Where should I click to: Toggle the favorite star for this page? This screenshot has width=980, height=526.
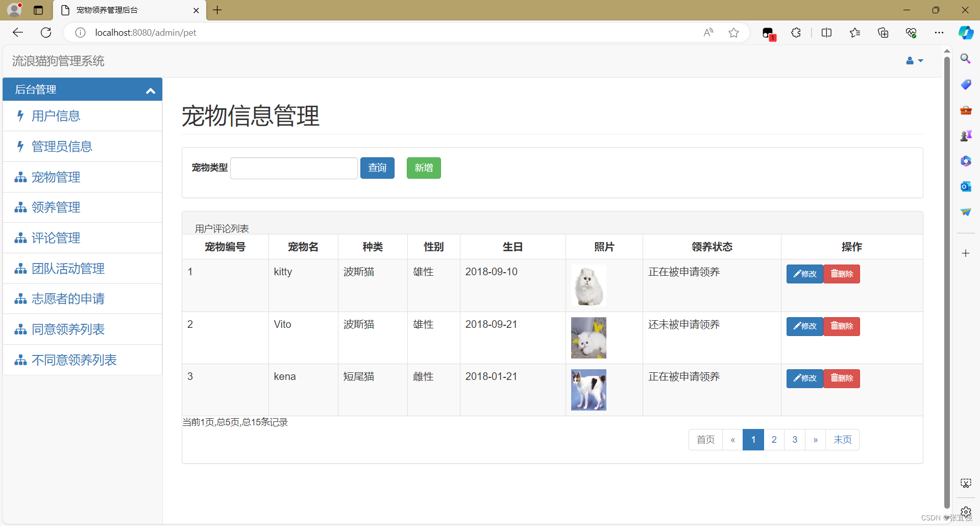pyautogui.click(x=733, y=32)
